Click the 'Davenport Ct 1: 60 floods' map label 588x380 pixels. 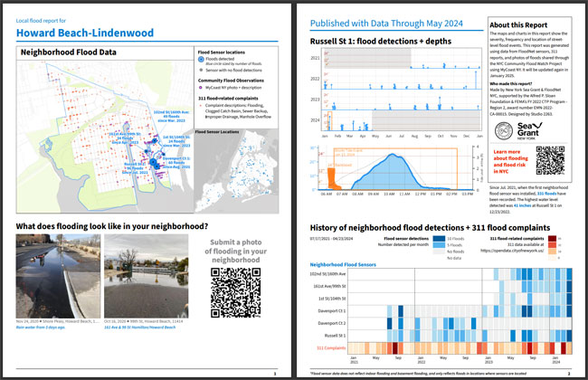(x=176, y=163)
